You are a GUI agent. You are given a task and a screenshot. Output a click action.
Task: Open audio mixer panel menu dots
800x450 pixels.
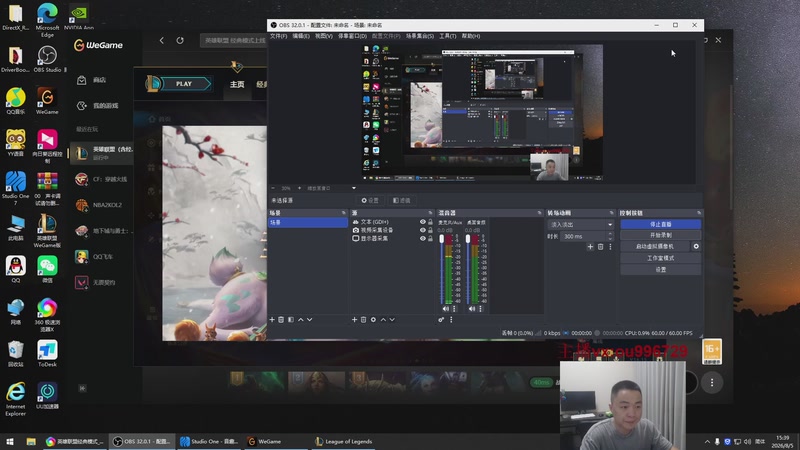(x=451, y=320)
